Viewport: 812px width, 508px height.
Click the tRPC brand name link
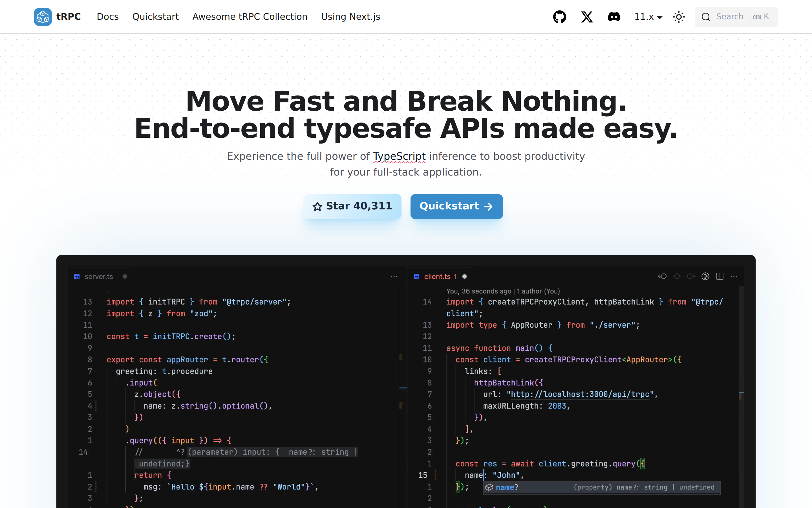point(69,17)
